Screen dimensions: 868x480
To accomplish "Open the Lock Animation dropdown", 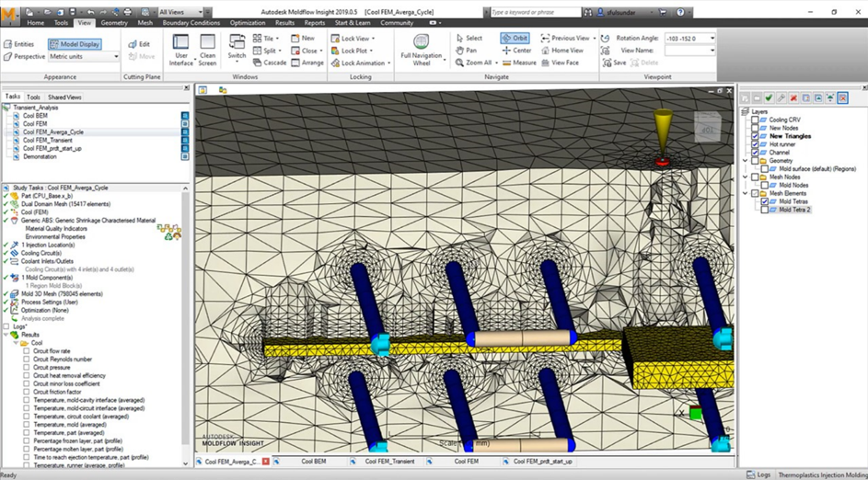I will click(x=362, y=63).
